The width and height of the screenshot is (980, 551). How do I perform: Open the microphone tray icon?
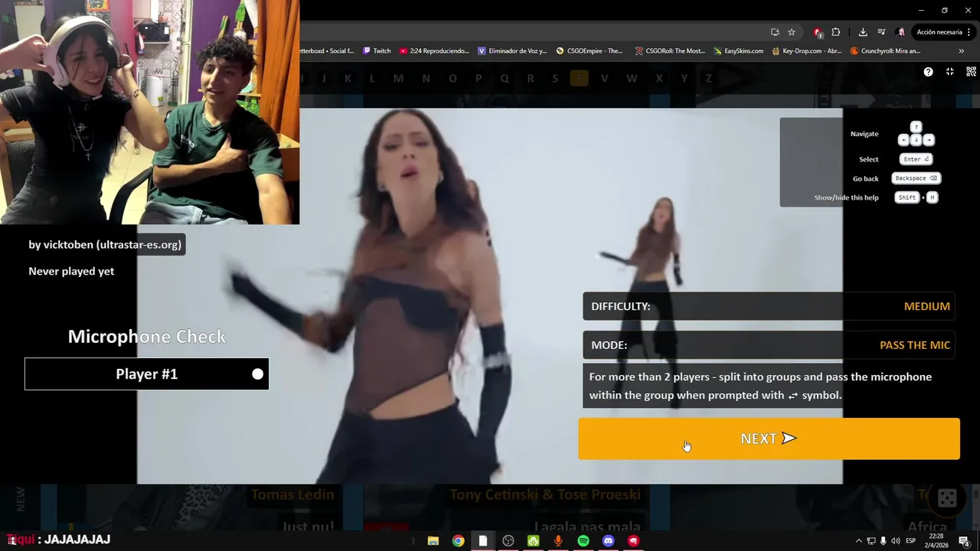pyautogui.click(x=883, y=541)
